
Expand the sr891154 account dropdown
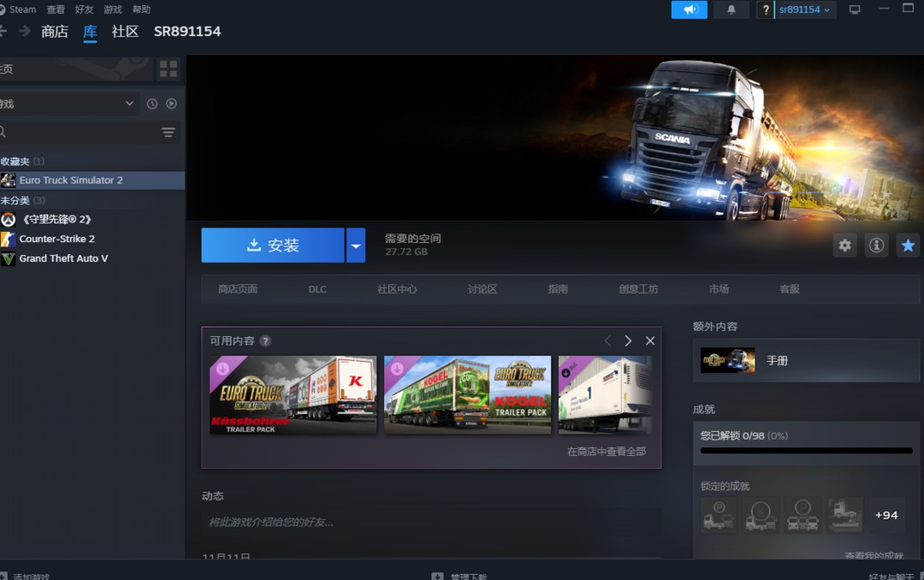click(804, 9)
